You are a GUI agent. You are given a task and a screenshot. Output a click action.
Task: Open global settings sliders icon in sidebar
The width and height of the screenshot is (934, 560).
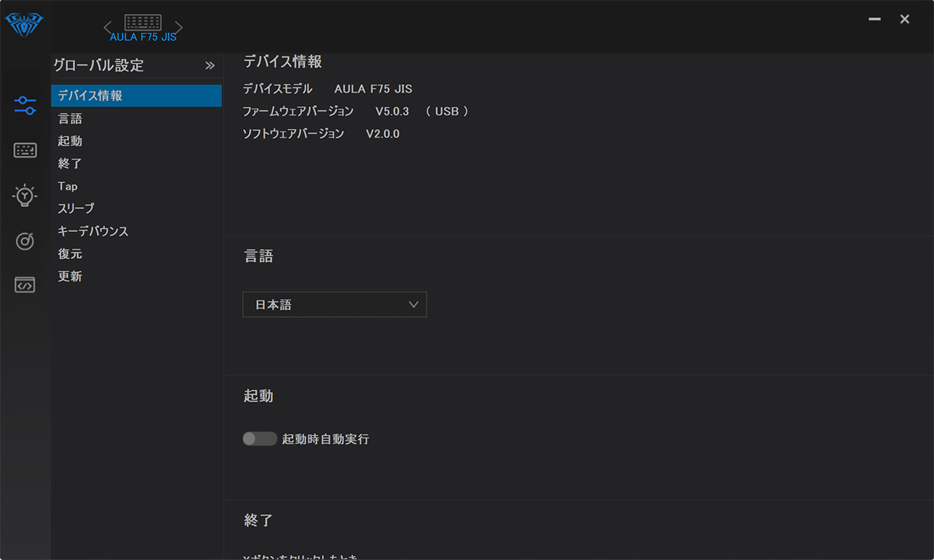pyautogui.click(x=25, y=105)
